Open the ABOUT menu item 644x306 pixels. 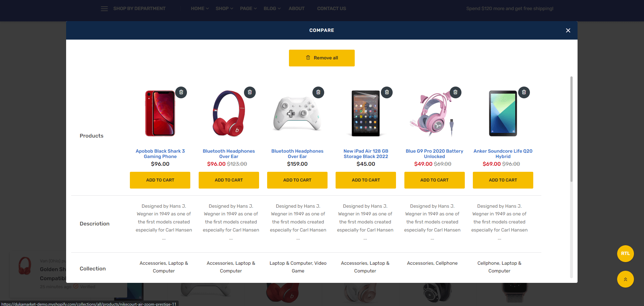tap(297, 8)
